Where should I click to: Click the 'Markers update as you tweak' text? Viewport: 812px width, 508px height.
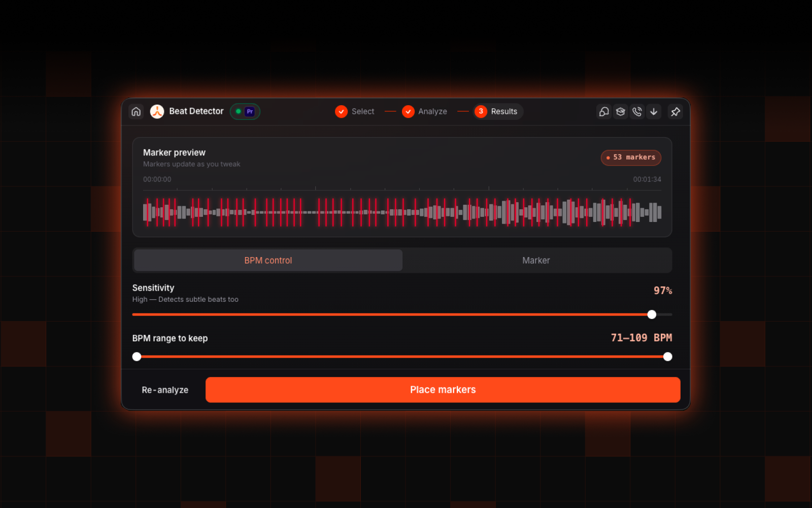(192, 164)
